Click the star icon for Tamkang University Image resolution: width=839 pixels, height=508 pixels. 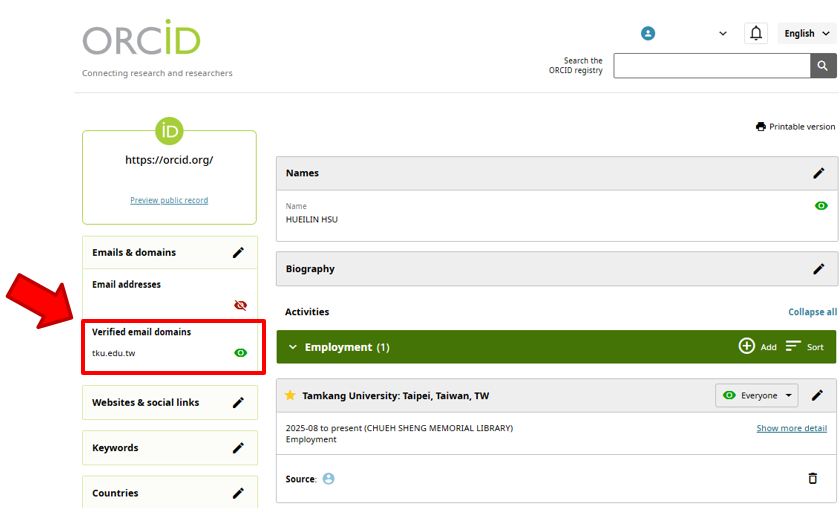click(x=290, y=395)
